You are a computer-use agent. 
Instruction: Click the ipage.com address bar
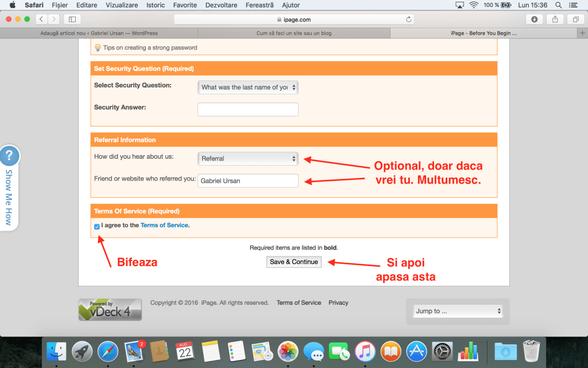[x=294, y=20]
